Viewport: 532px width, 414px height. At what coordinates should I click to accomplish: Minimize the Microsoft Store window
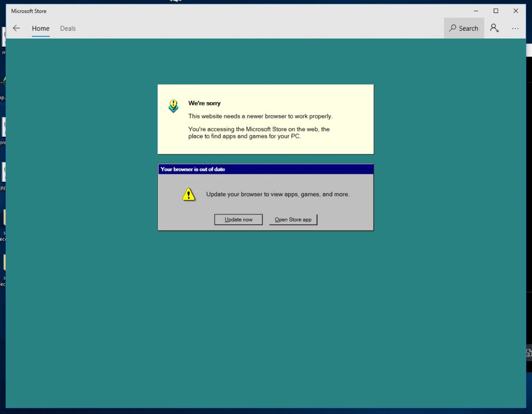point(476,11)
